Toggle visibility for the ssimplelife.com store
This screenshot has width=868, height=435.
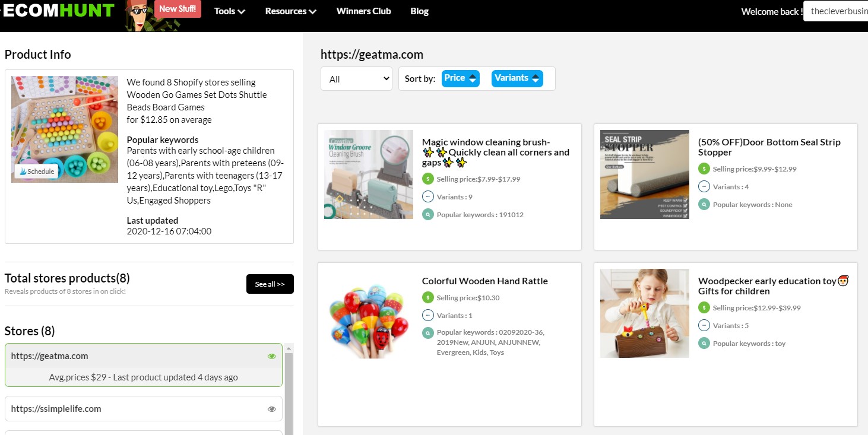point(272,408)
